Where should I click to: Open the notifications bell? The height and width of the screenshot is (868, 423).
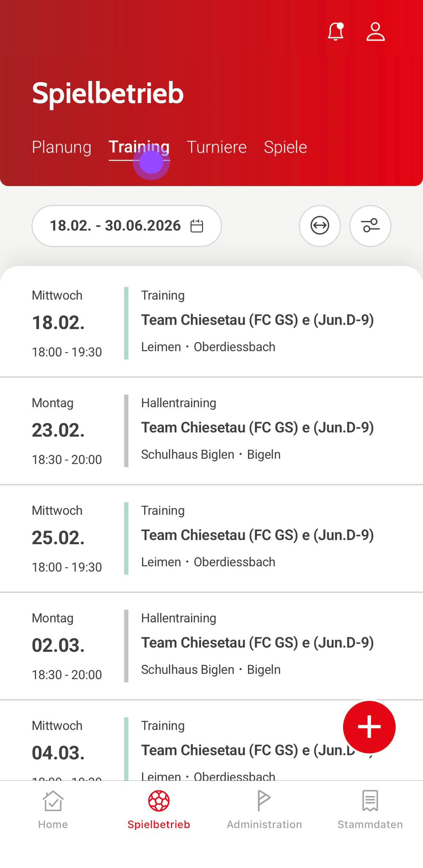pyautogui.click(x=335, y=32)
